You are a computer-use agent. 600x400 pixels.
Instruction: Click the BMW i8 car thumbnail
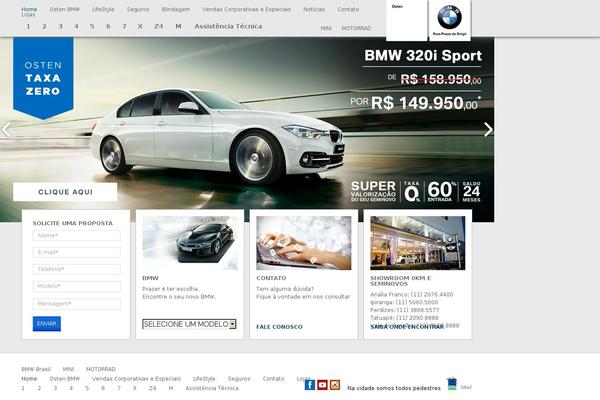[190, 243]
